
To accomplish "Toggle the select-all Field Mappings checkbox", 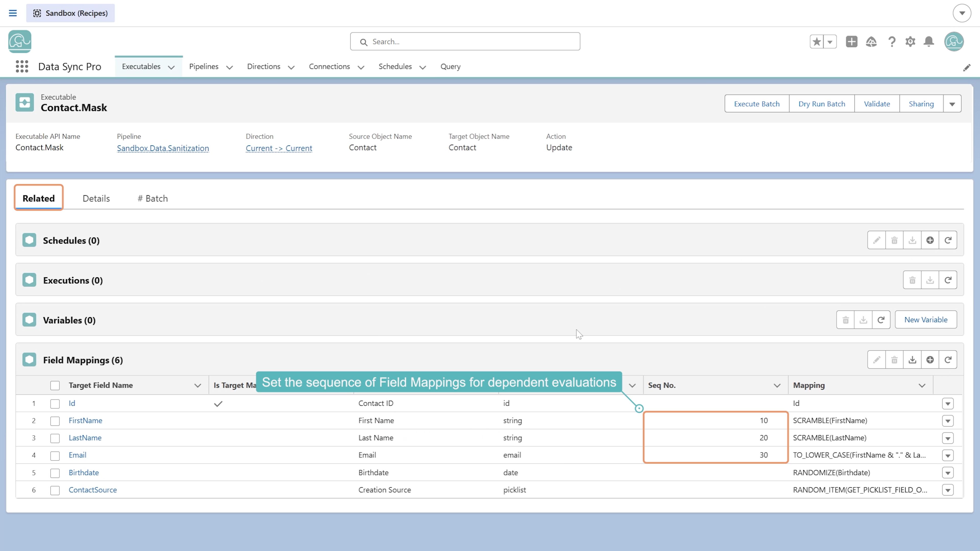I will pos(55,386).
